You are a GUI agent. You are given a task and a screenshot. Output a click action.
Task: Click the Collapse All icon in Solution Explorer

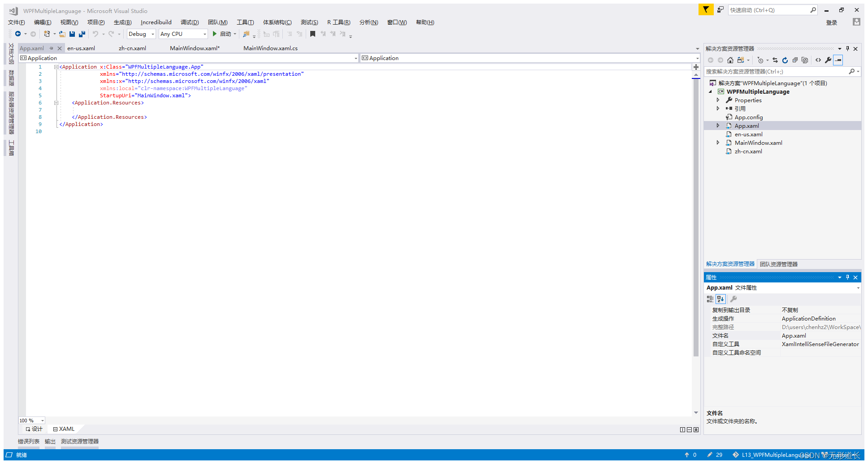(795, 60)
